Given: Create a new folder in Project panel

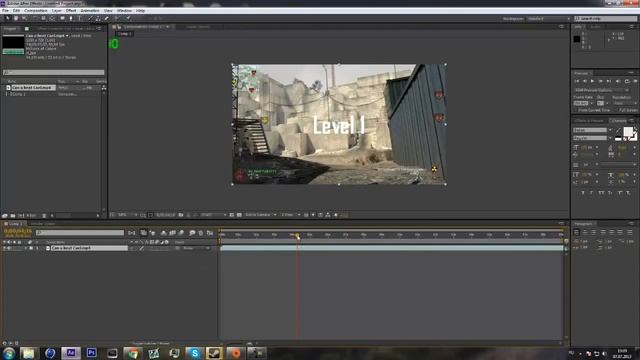Looking at the screenshot, I should (x=13, y=216).
